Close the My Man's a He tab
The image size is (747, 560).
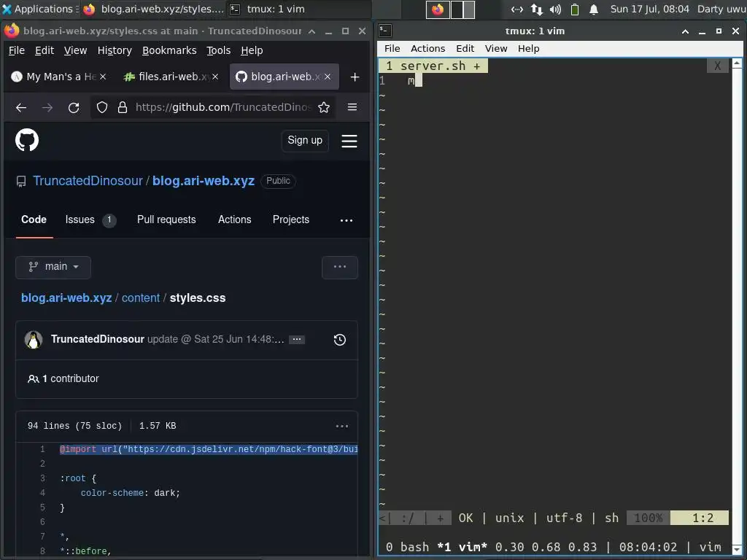tap(103, 77)
